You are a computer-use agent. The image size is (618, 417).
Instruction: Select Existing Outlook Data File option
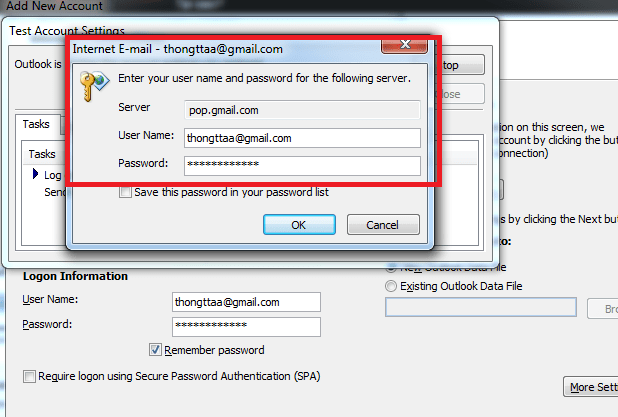point(391,286)
